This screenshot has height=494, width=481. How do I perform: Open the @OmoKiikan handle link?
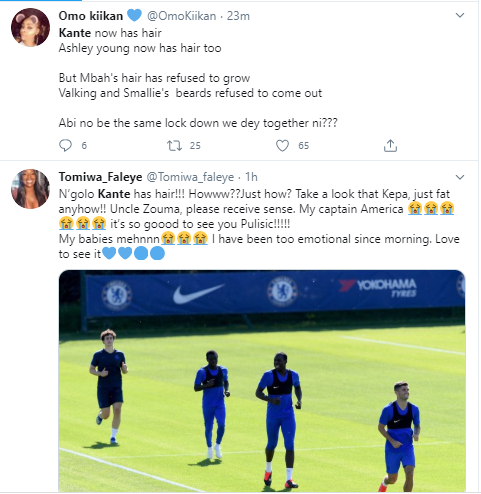coord(181,16)
